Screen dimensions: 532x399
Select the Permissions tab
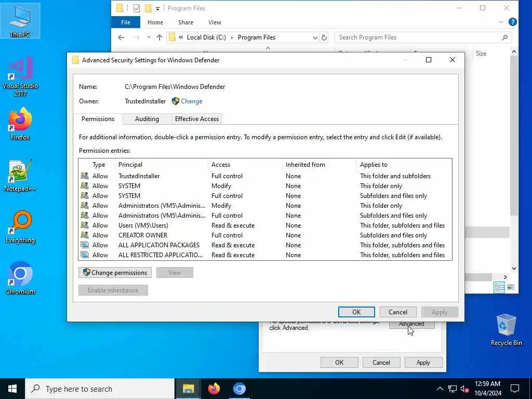(98, 119)
